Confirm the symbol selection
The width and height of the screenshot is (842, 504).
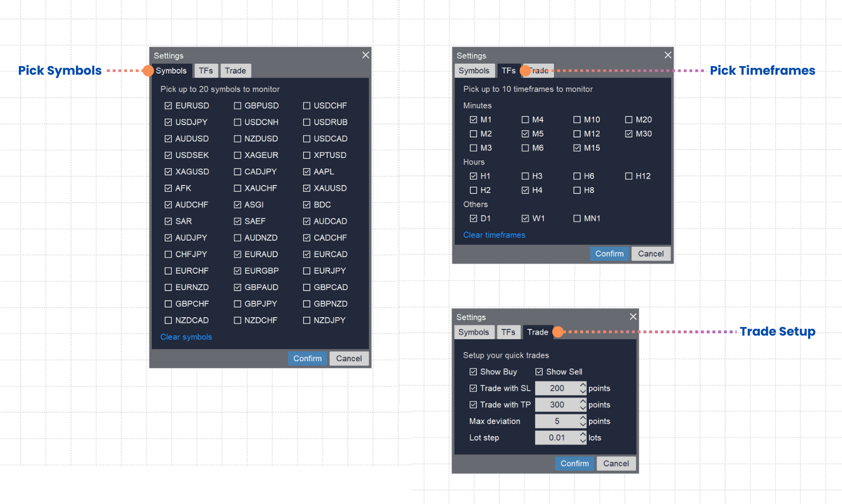point(308,359)
